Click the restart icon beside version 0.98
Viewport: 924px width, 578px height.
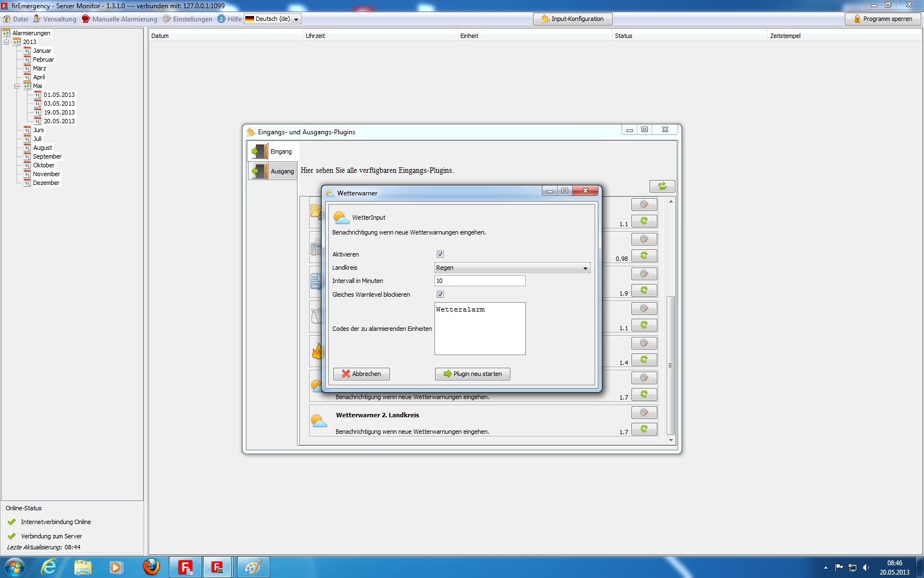pyautogui.click(x=643, y=255)
